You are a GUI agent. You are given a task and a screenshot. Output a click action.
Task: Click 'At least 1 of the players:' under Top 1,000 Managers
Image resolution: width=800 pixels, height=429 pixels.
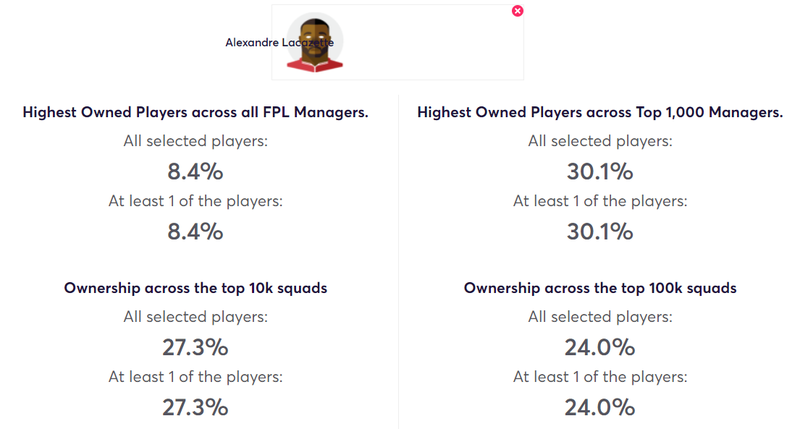(600, 201)
